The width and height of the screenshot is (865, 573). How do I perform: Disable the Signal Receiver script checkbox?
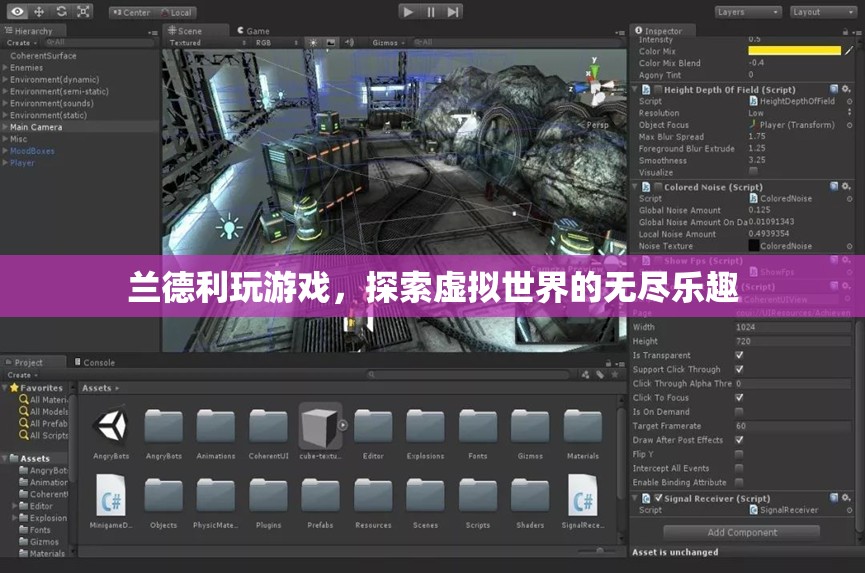pyautogui.click(x=658, y=498)
